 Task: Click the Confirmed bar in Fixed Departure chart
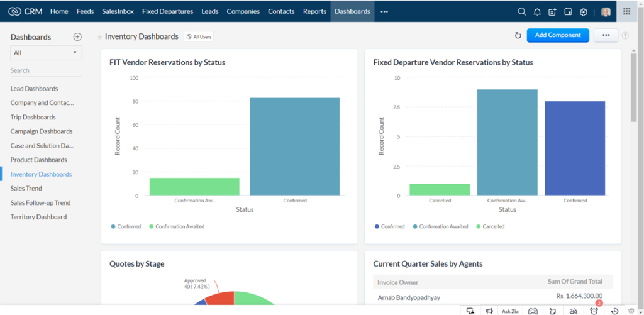575,148
